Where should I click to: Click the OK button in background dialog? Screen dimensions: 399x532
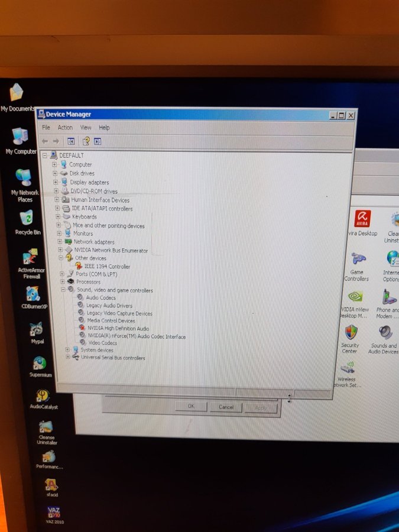(x=191, y=407)
